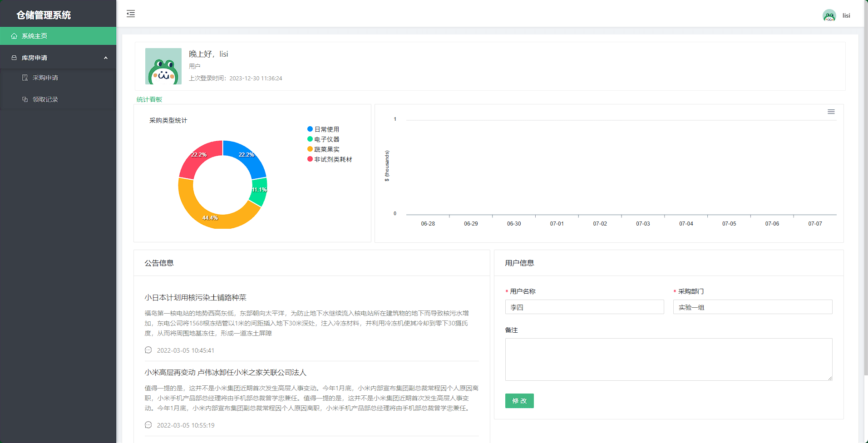Expand options under the lisi username
This screenshot has width=868, height=443.
pyautogui.click(x=846, y=15)
